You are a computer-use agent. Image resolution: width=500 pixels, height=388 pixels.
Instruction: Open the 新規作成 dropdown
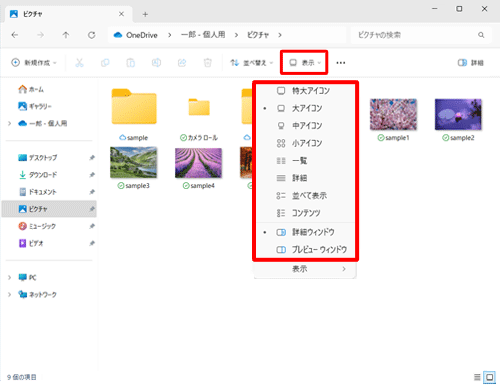click(x=34, y=63)
